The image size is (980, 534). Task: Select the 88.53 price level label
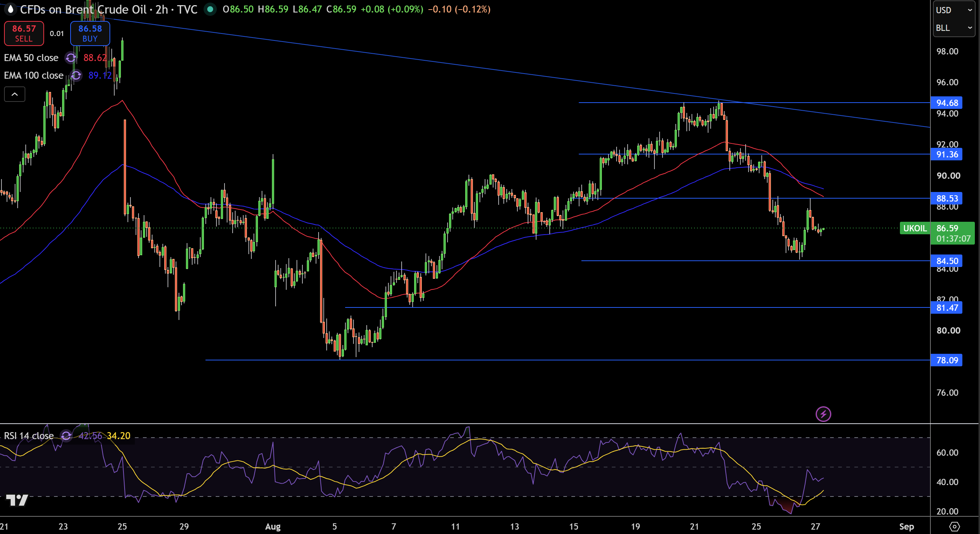(947, 198)
